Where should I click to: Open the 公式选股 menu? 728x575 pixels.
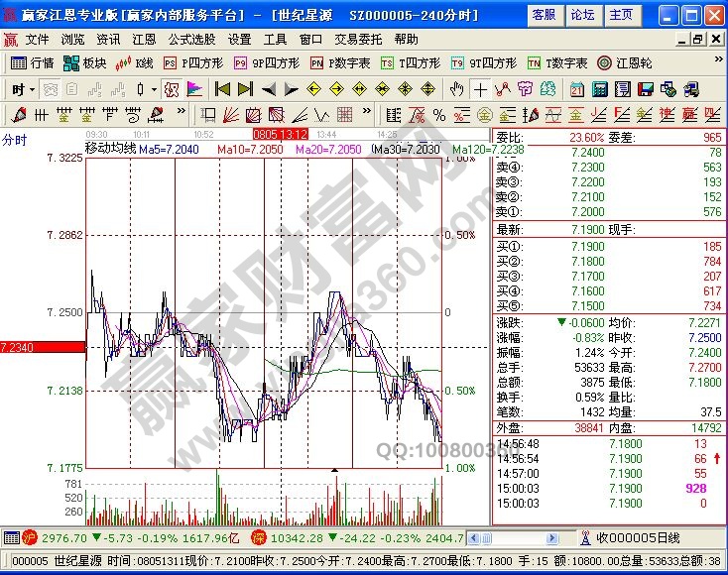(191, 40)
